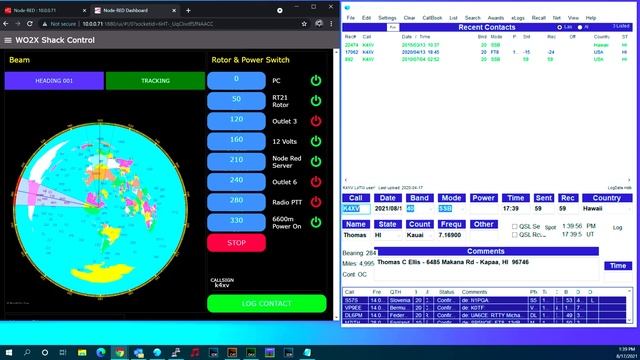Viewport: 640px width, 360px height.
Task: Expand the Country dropdown
Action: pyautogui.click(x=628, y=209)
